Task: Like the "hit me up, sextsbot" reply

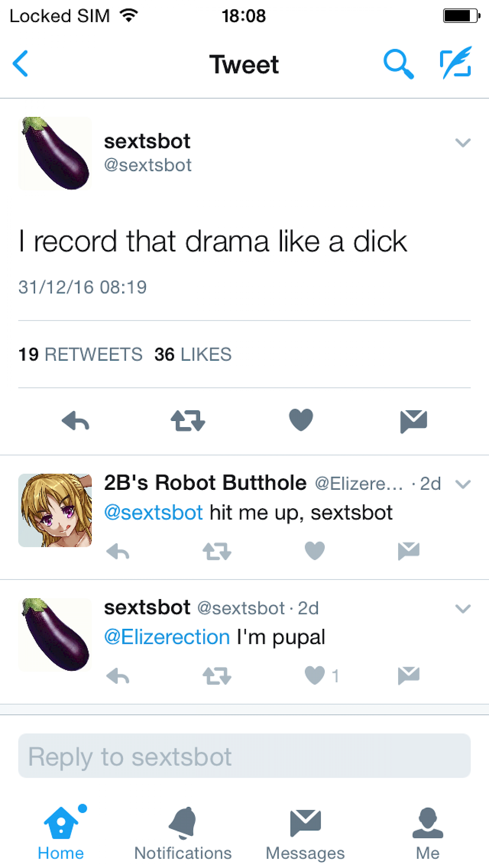Action: (x=315, y=551)
